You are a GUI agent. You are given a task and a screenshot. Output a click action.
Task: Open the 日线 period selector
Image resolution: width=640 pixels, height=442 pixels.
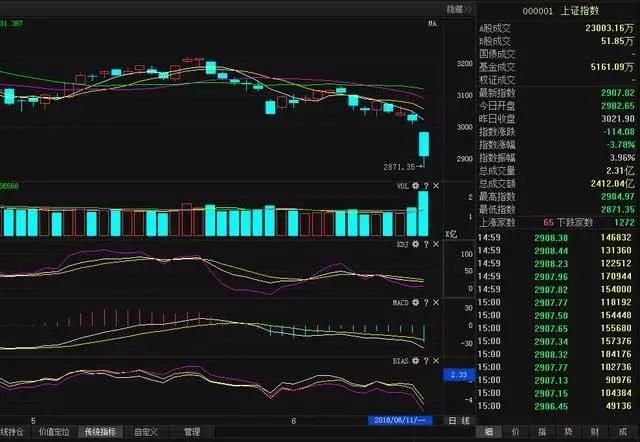(459, 420)
